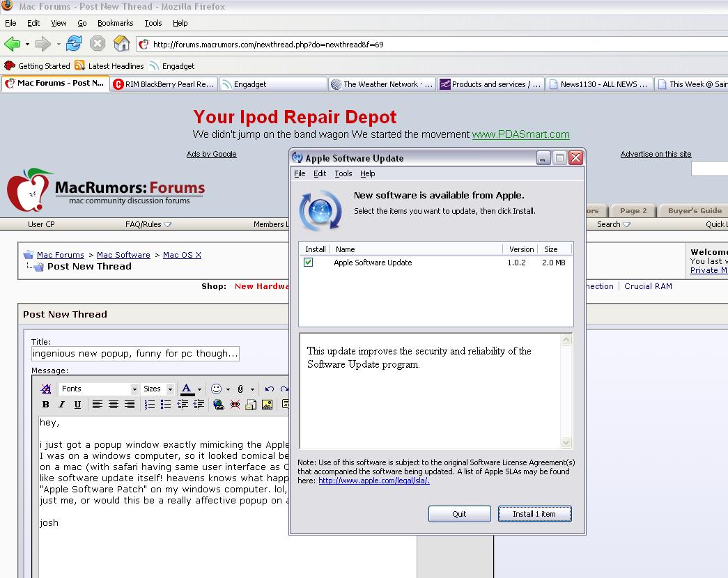Click the update description scrollbar down arrow

566,442
